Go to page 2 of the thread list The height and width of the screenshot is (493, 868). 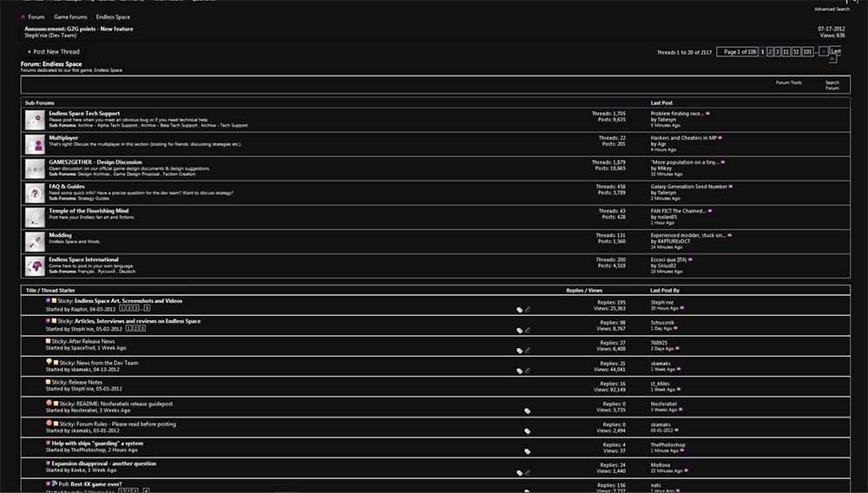click(x=770, y=51)
